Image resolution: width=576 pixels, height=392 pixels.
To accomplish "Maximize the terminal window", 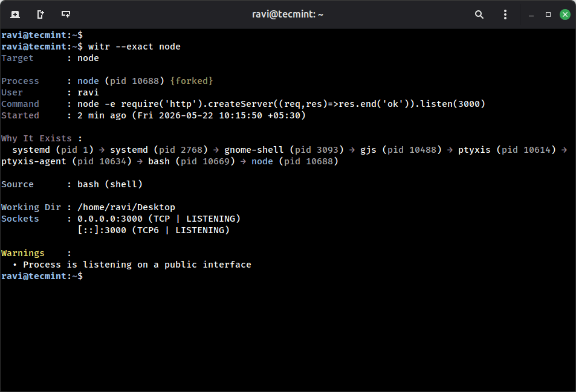I will 548,14.
